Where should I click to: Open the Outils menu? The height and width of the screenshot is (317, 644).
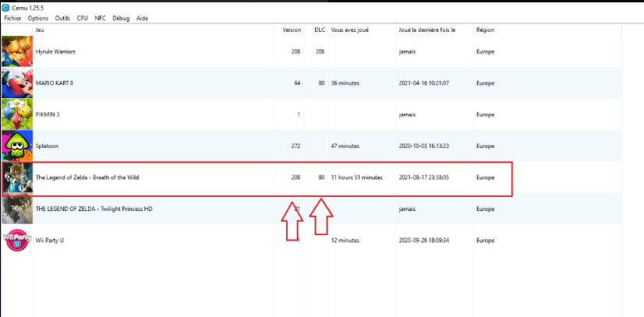(x=62, y=18)
